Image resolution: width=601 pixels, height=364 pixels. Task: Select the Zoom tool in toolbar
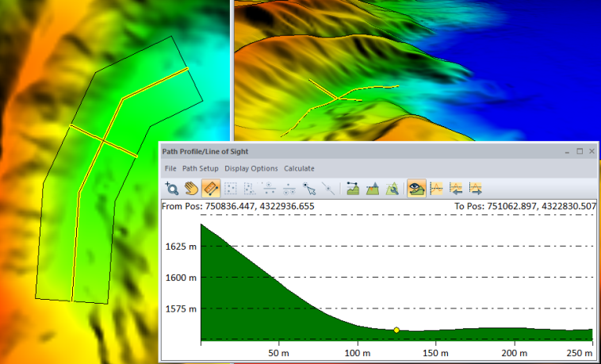[x=171, y=189]
